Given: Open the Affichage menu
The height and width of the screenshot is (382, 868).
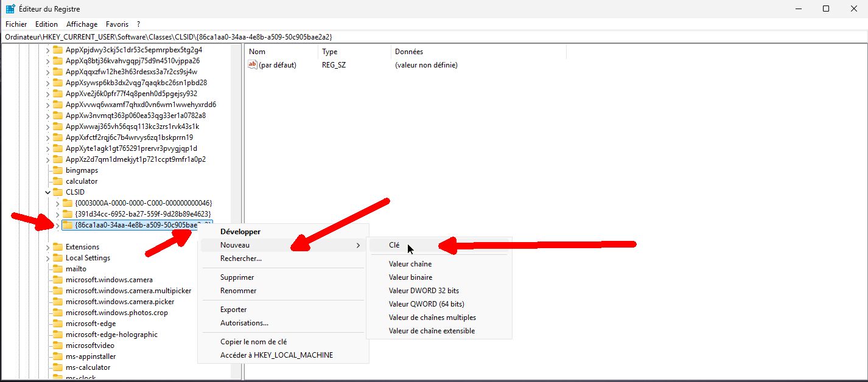Looking at the screenshot, I should pyautogui.click(x=82, y=24).
